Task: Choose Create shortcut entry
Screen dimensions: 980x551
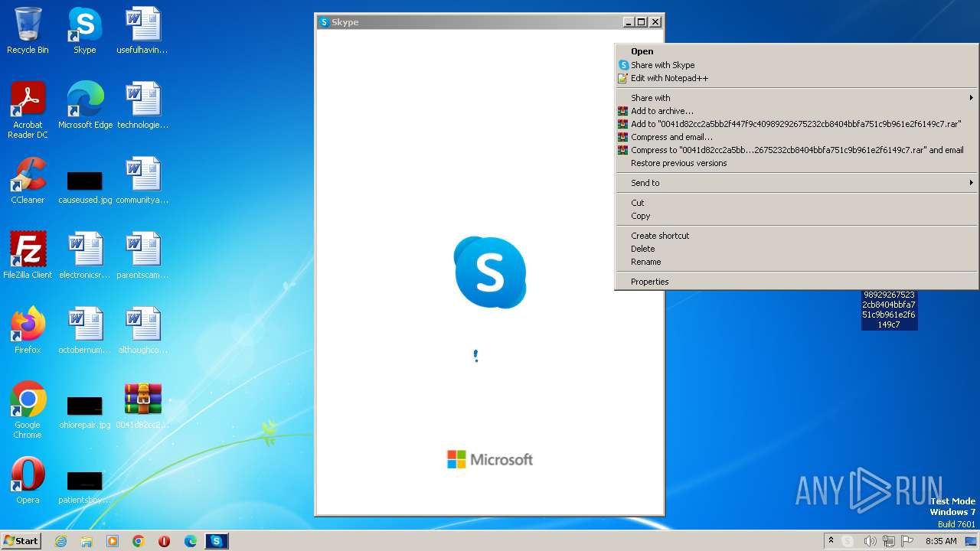Action: pos(796,236)
